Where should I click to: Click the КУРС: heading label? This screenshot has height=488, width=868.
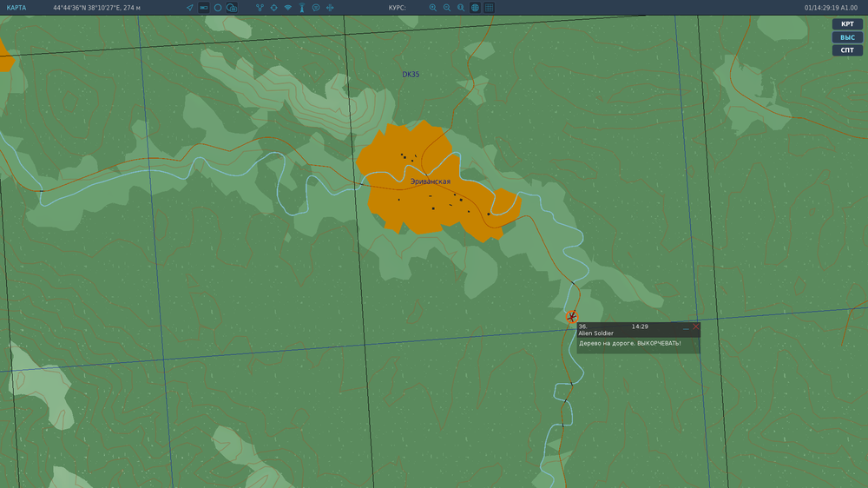(397, 8)
